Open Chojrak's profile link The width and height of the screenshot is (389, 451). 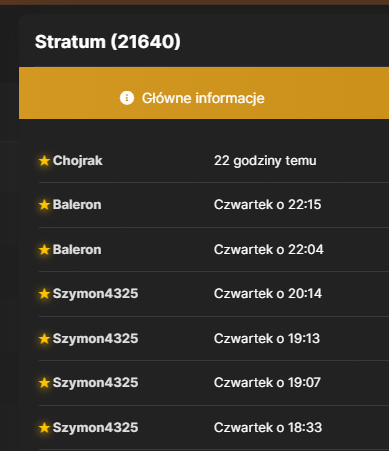pyautogui.click(x=77, y=161)
